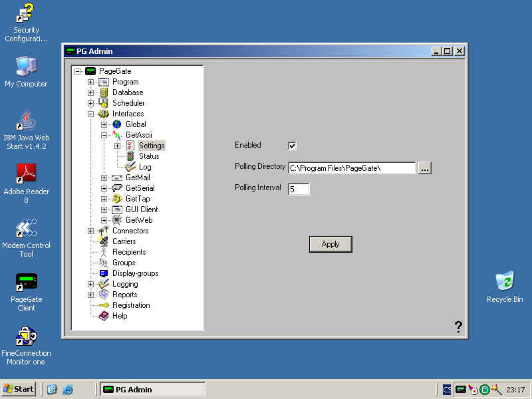Screen dimensions: 532x399
Task: Click the Groups people icon
Action: tap(104, 263)
